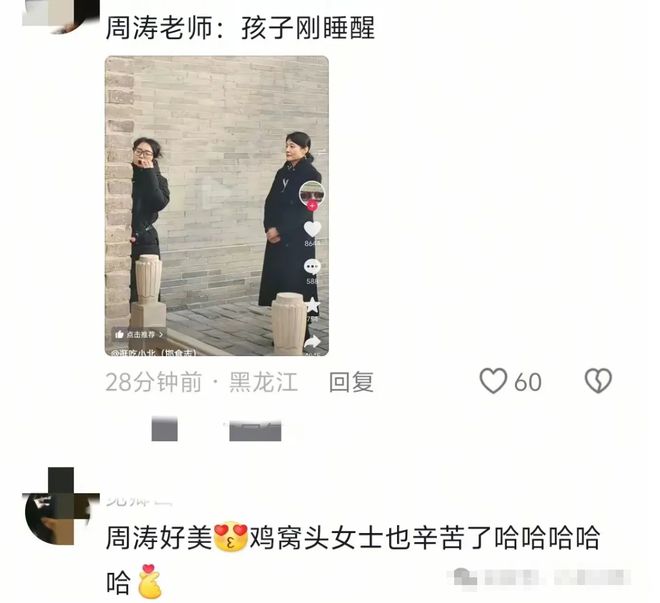Viewport: 660px width, 603px height.
Task: Open the second commenter's avatar
Action: (x=61, y=506)
